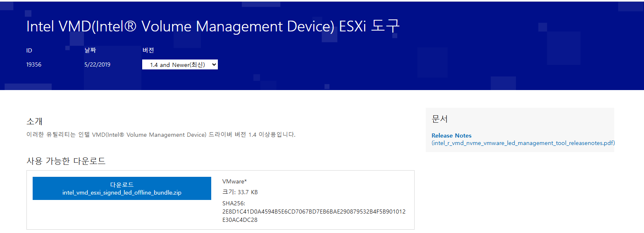Open the intel_r_vmd_nvme_vmware_led_management_tool_releasenotes.pdf file link
This screenshot has width=644, height=233.
(x=523, y=143)
